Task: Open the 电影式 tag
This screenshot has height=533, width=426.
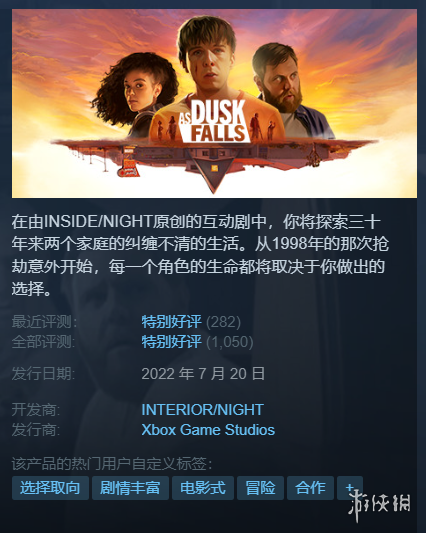Action: coord(203,488)
